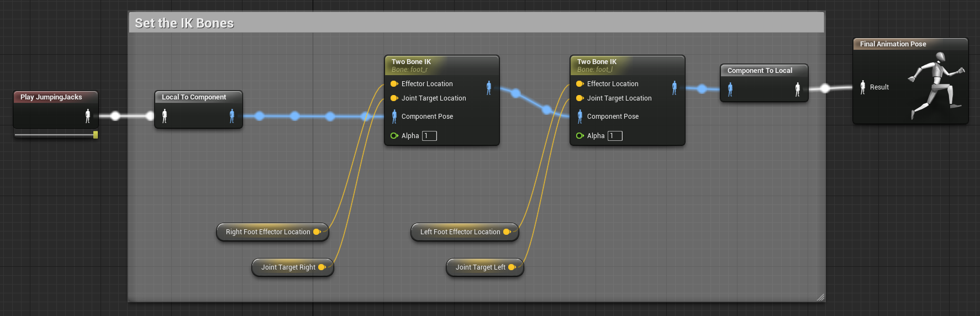Click the foot_r Component Pose input pin
Viewport: 980px width, 316px height.
click(394, 117)
